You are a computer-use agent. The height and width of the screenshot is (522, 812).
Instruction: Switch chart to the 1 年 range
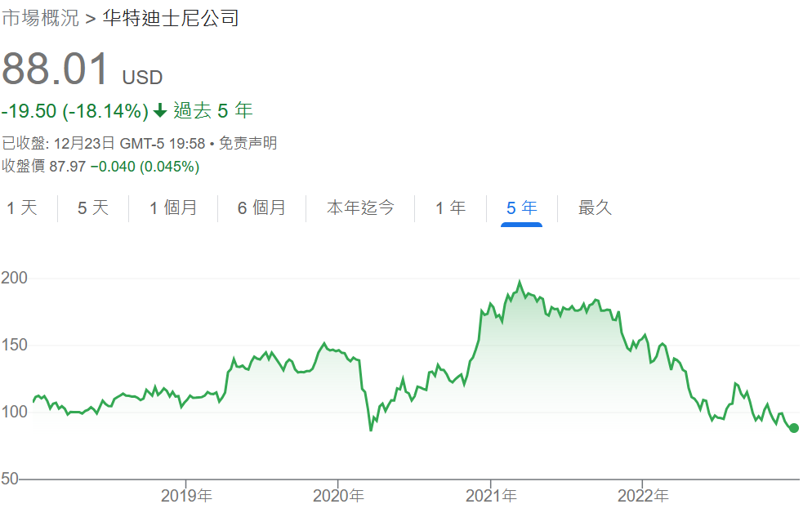pos(450,207)
